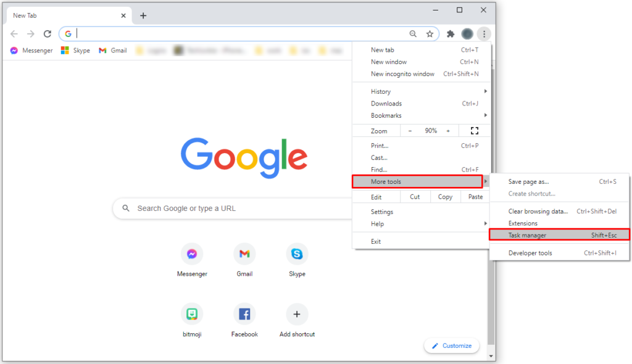
Task: Click the Customize button
Action: (x=451, y=345)
